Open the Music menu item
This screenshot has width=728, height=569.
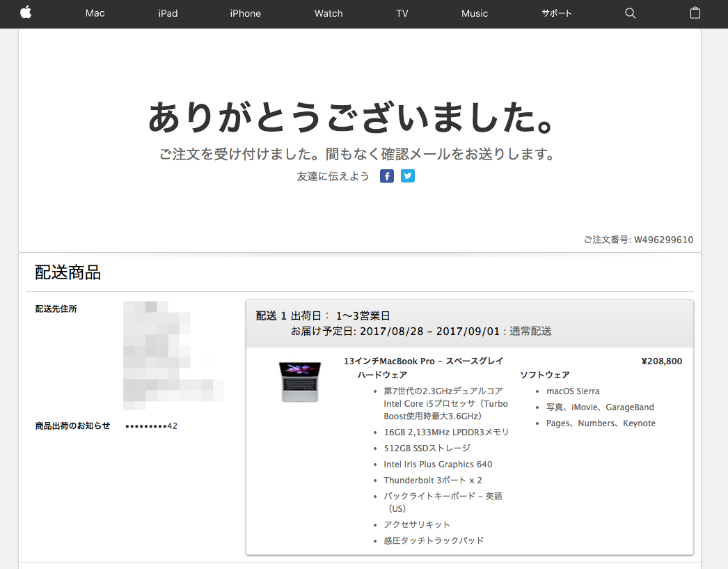[475, 13]
